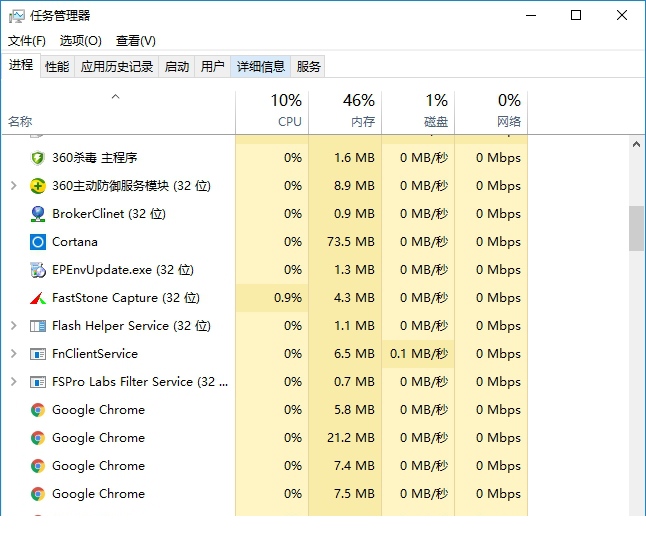The width and height of the screenshot is (646, 536).
Task: Expand the Flash Helper Service group
Action: tap(14, 326)
